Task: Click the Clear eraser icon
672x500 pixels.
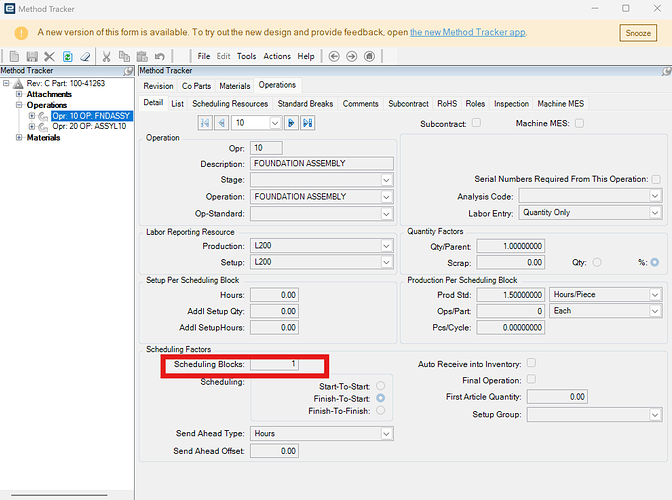Action: (86, 56)
